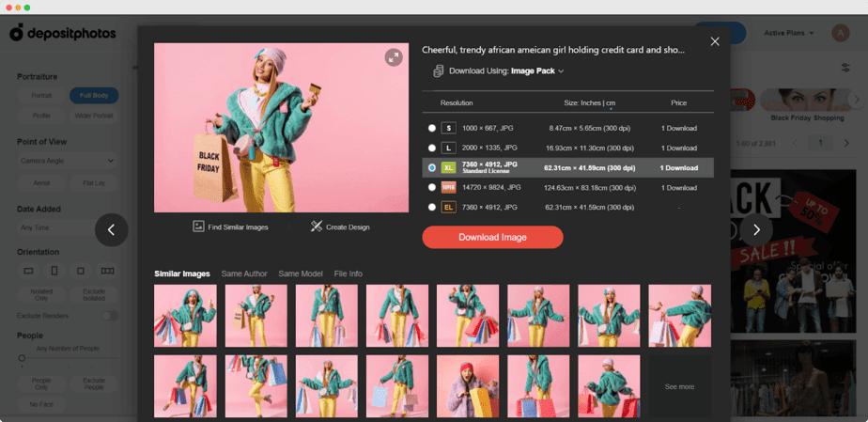Click the Wider Portrait filter chip
868x422 pixels.
pos(94,116)
